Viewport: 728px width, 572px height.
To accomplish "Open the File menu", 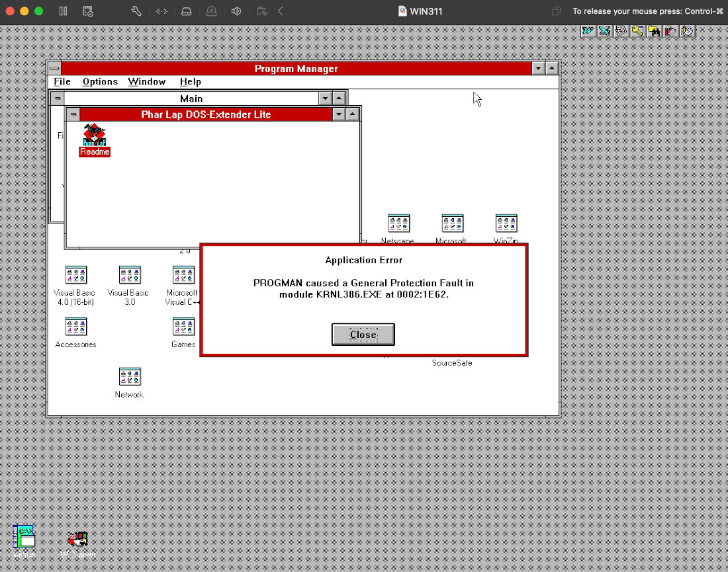I will click(62, 82).
